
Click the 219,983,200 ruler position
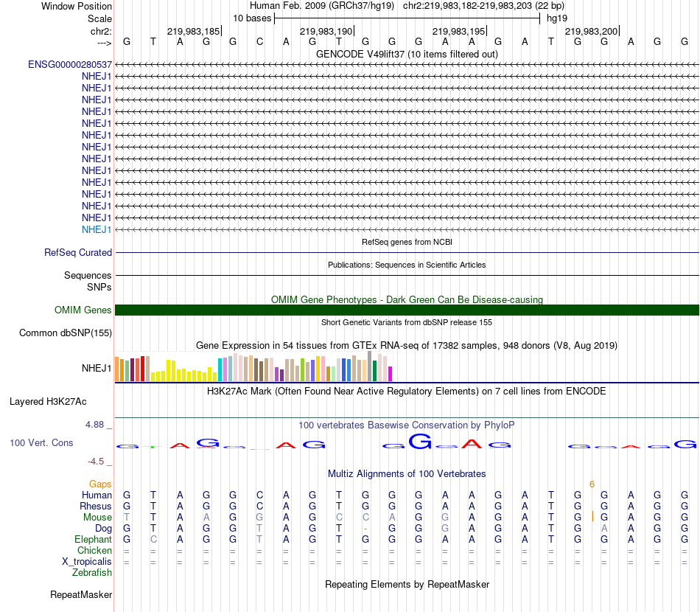(591, 31)
